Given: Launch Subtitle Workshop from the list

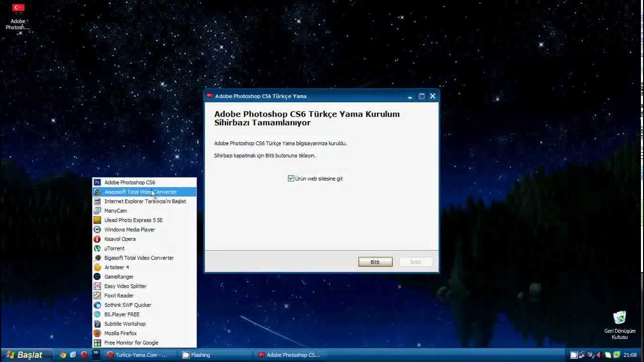Looking at the screenshot, I should point(144,324).
